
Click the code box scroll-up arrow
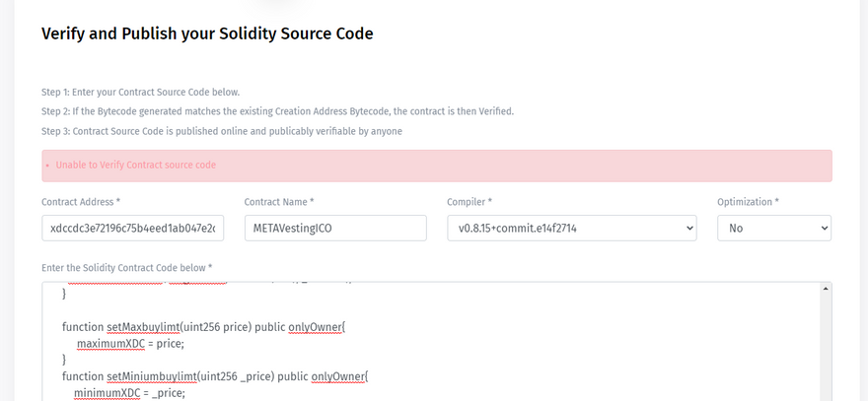825,290
